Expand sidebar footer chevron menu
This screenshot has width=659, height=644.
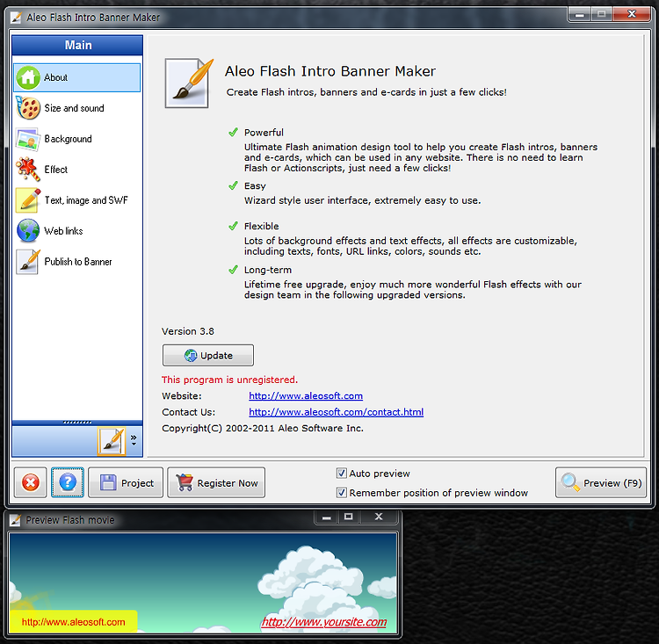[134, 440]
